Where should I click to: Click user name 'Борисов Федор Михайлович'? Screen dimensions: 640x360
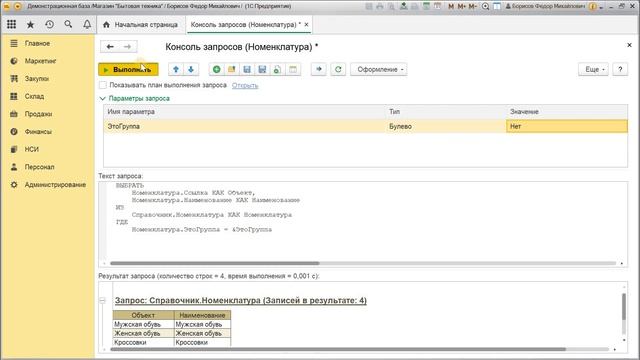[x=548, y=7]
